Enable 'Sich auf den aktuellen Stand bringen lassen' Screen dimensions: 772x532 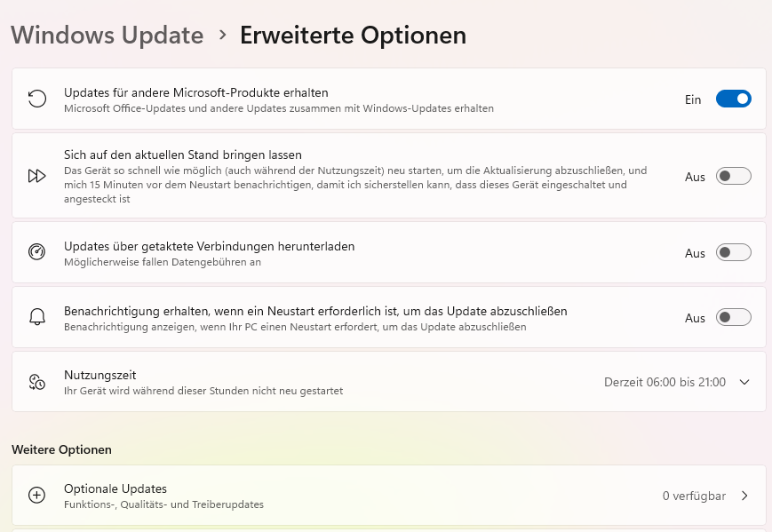click(733, 176)
